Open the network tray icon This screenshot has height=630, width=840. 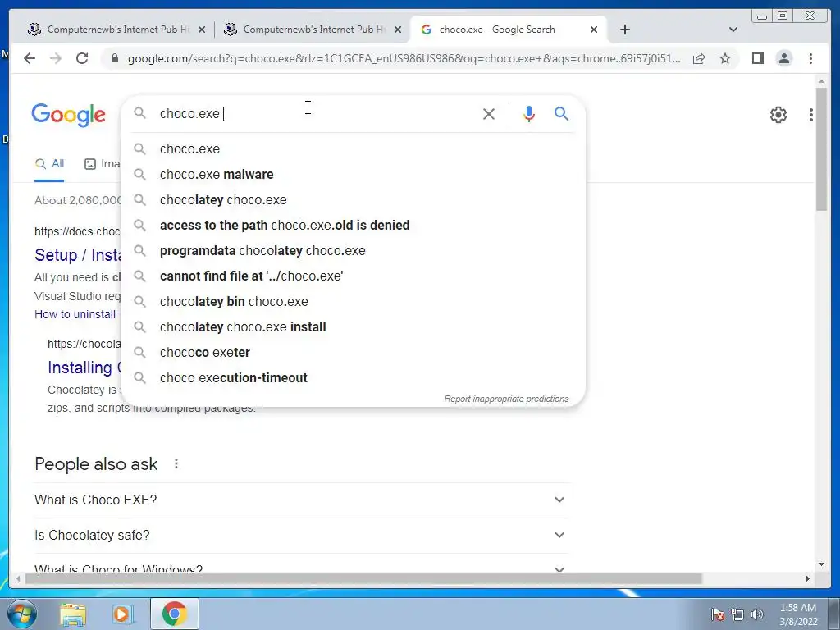pos(737,614)
